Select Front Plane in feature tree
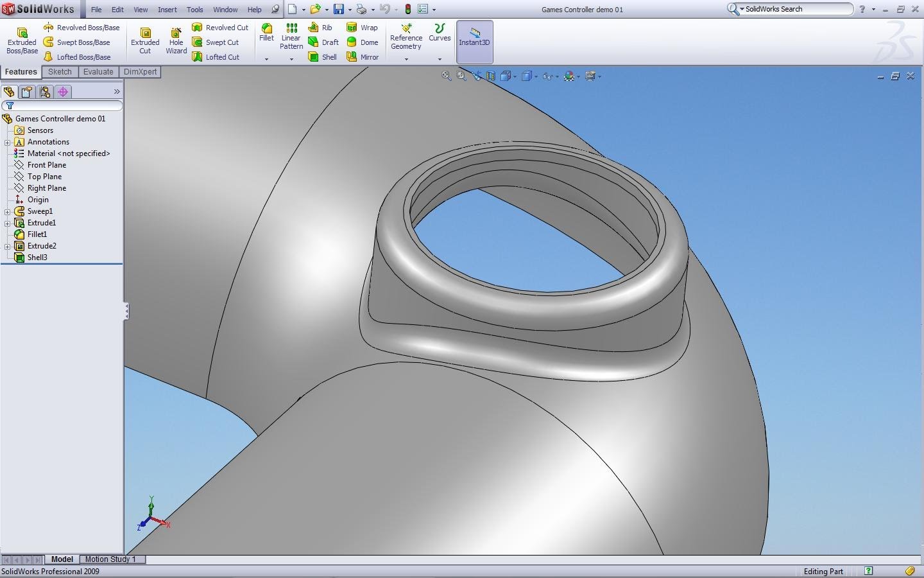This screenshot has width=924, height=578. click(46, 165)
